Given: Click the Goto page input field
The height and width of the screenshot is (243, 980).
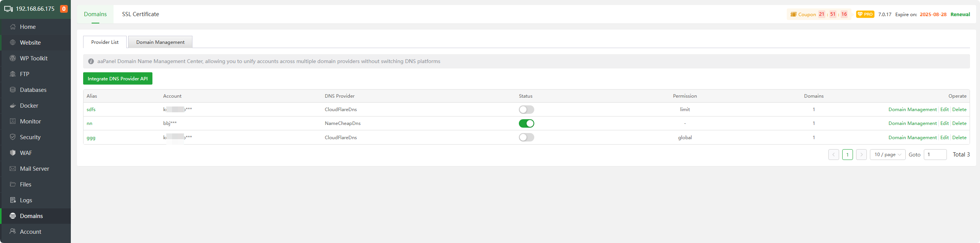Looking at the screenshot, I should (935, 155).
